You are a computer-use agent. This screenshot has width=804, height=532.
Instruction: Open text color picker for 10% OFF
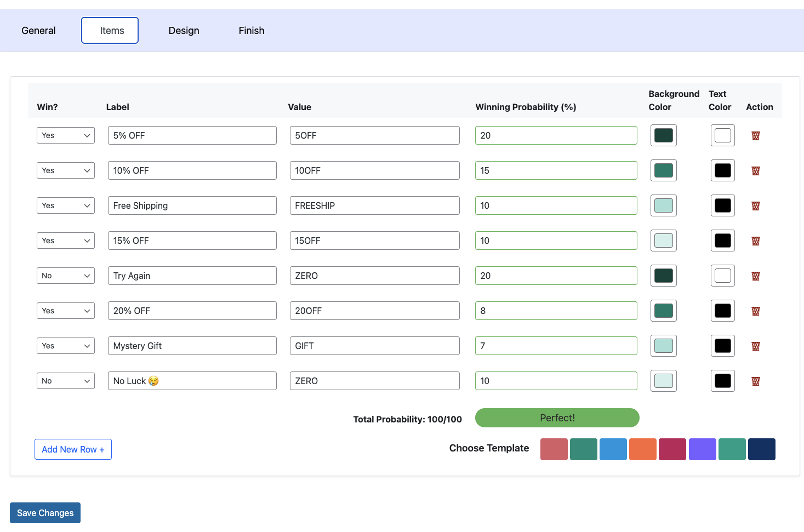point(722,170)
